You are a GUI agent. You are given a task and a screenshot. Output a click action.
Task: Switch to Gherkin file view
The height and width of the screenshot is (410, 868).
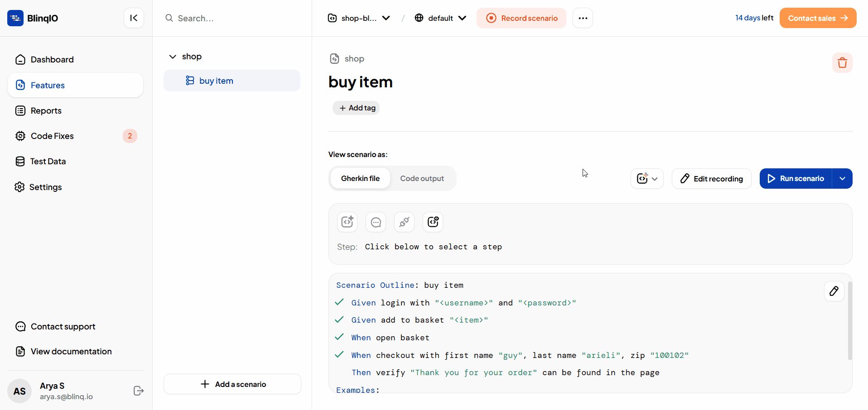coord(360,178)
